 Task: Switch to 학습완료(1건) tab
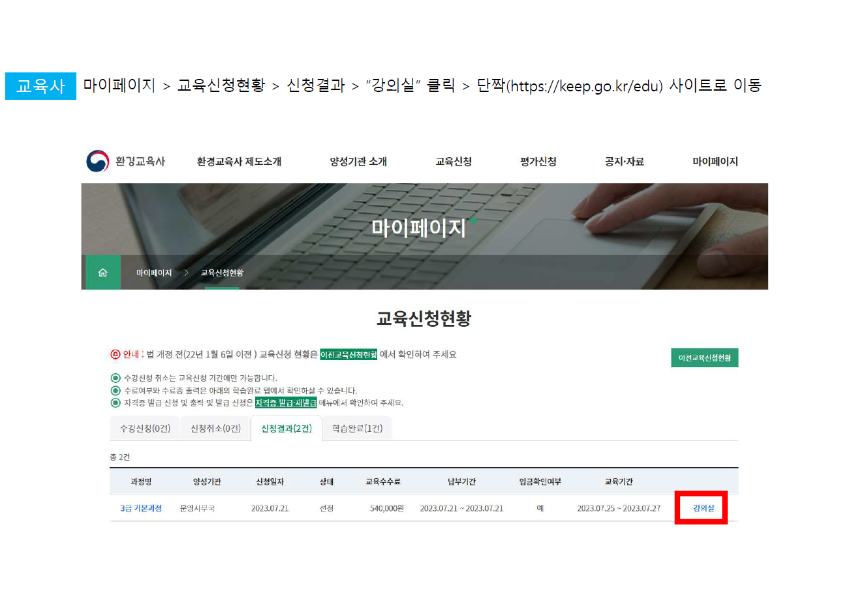click(x=357, y=429)
